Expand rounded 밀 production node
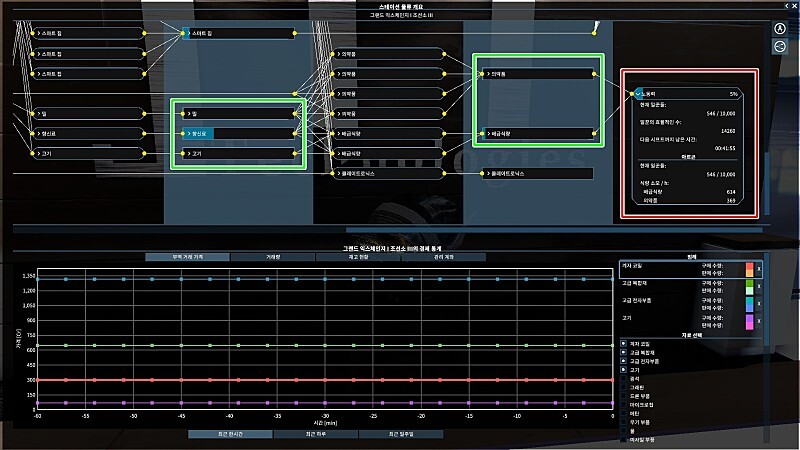The height and width of the screenshot is (450, 800). [x=39, y=113]
